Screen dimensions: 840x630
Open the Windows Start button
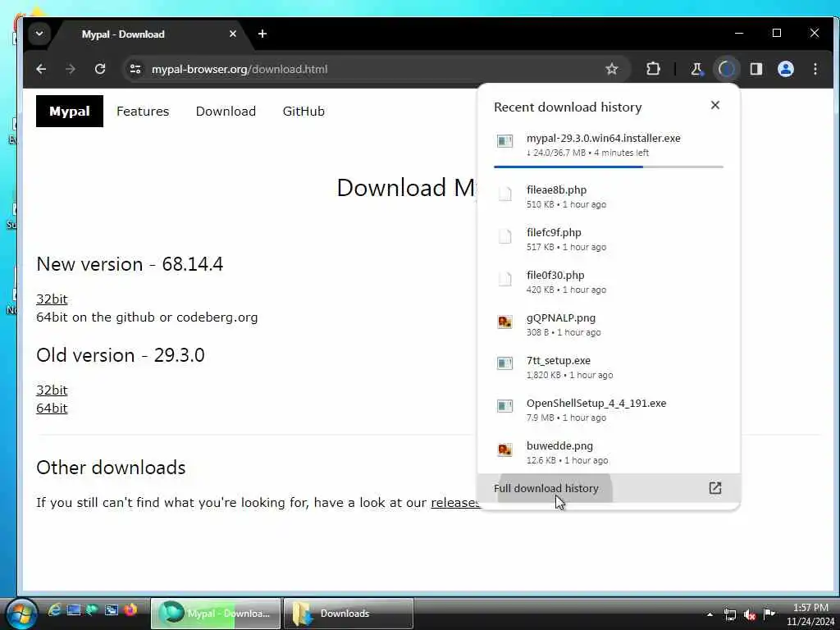(x=21, y=614)
